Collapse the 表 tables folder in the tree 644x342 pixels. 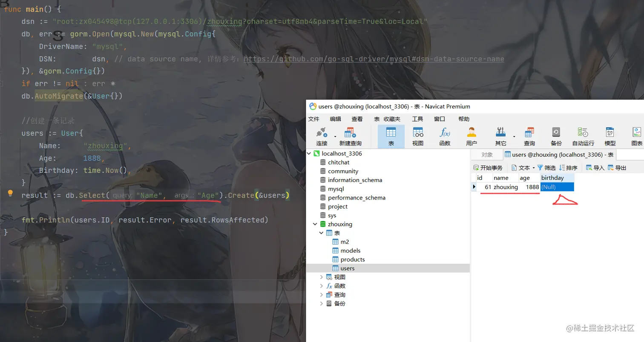tap(322, 233)
